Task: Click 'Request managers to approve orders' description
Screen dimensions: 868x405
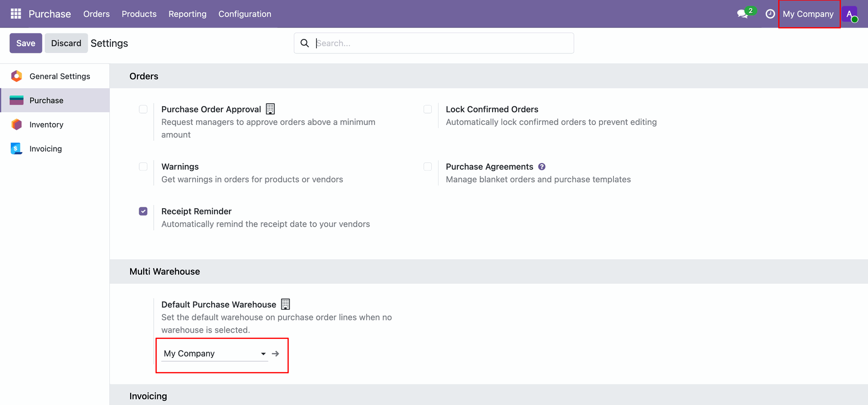Action: (x=268, y=128)
